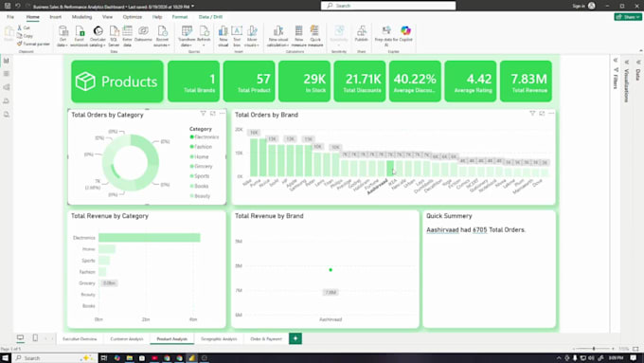
Task: Insert a New visual
Action: pyautogui.click(x=223, y=36)
